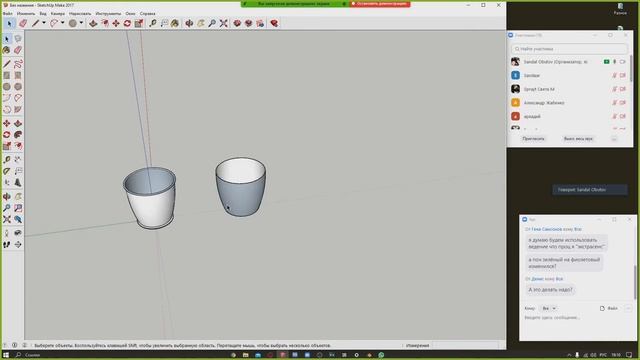Select the Freehand tool in left palette
The width and height of the screenshot is (640, 360).
pos(18,64)
